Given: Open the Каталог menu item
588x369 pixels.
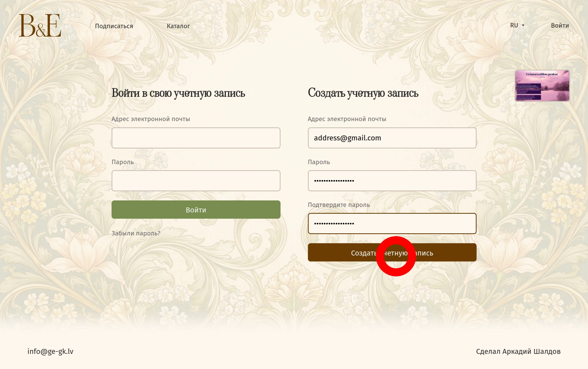Looking at the screenshot, I should click(178, 26).
